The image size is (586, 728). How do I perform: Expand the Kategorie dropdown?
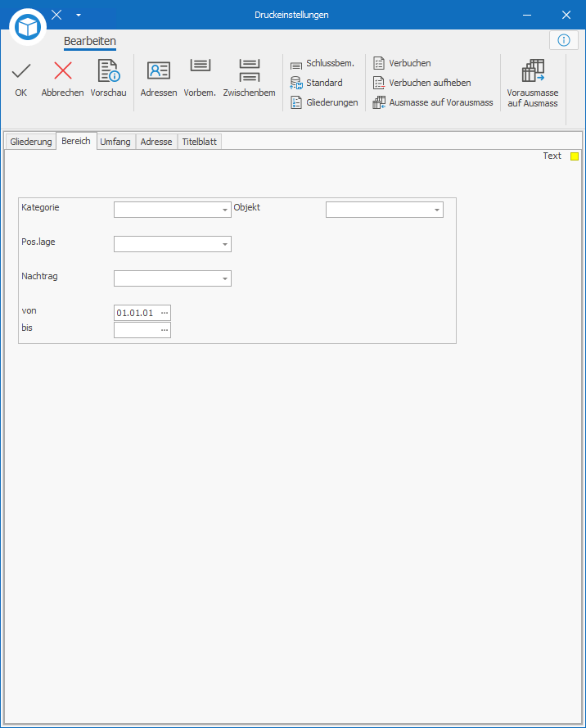224,210
